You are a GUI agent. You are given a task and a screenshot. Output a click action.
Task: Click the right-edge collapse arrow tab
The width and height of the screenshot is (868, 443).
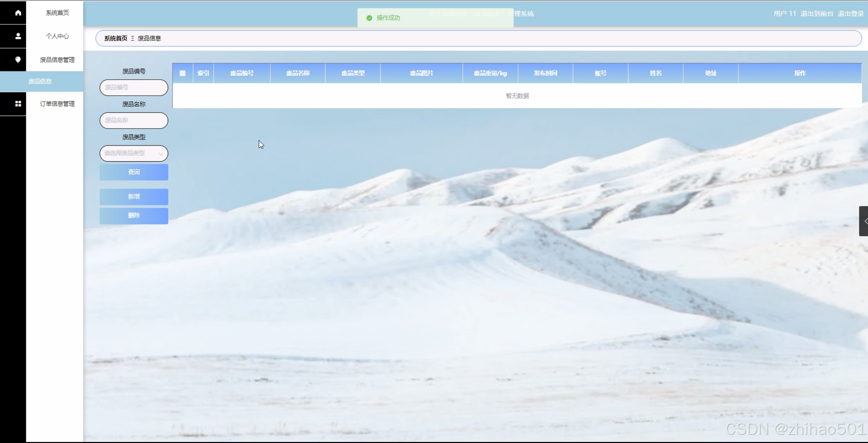click(864, 221)
